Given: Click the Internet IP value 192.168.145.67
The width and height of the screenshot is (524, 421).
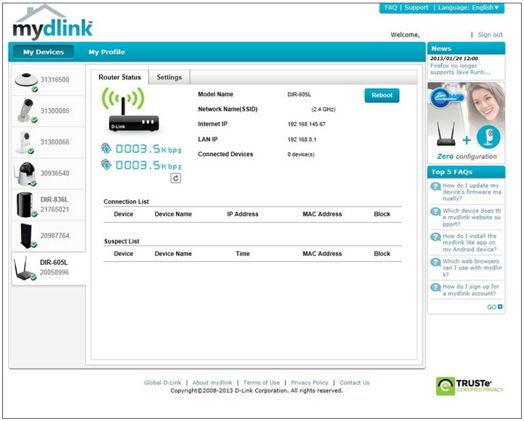Looking at the screenshot, I should (306, 124).
